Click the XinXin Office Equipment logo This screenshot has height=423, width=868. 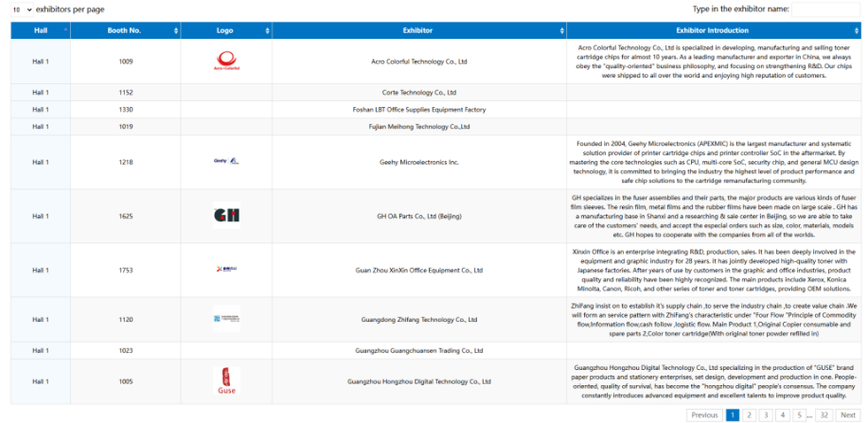coord(226,269)
